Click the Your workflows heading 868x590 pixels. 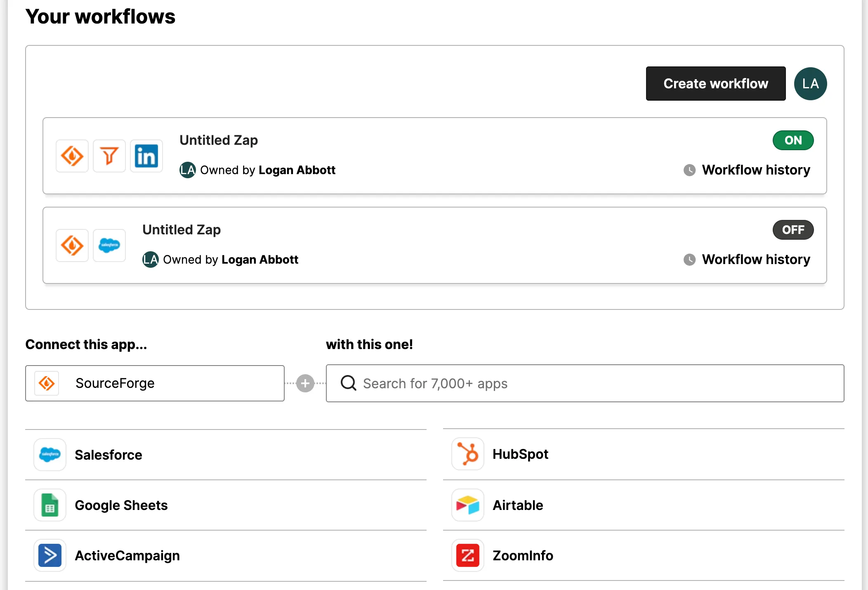coord(100,17)
